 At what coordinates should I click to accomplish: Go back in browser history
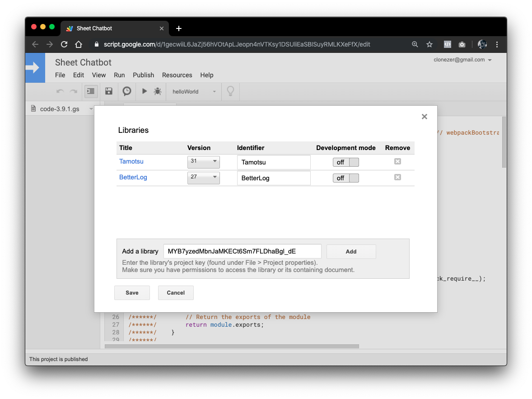pyautogui.click(x=35, y=44)
